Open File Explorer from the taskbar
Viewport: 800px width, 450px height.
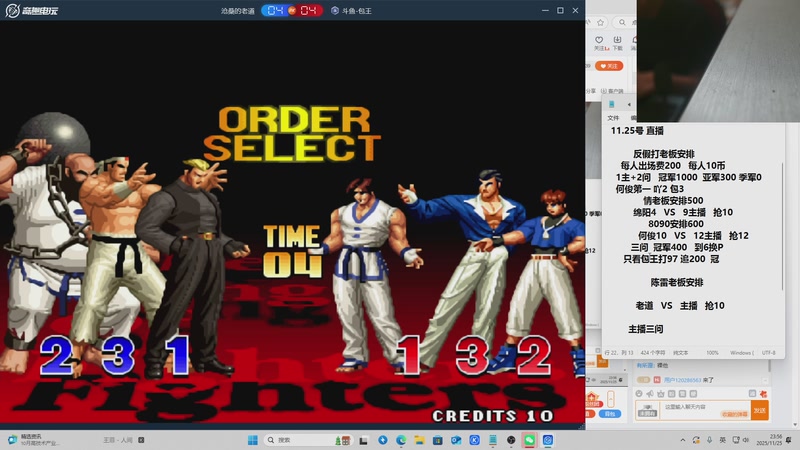419,440
